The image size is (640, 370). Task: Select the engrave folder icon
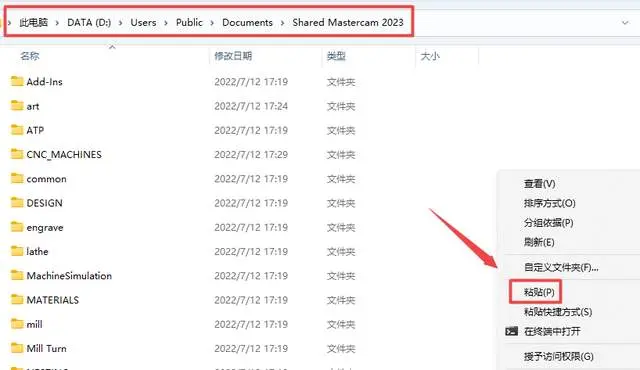tap(17, 227)
